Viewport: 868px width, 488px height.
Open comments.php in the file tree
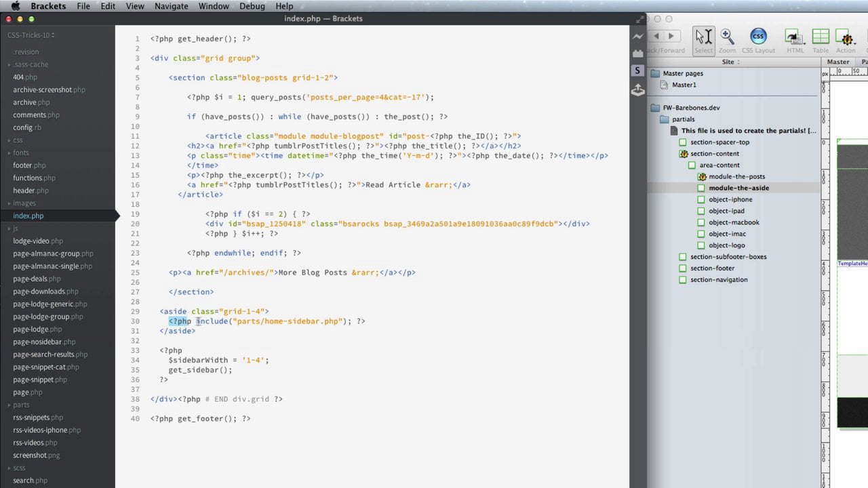tap(36, 115)
